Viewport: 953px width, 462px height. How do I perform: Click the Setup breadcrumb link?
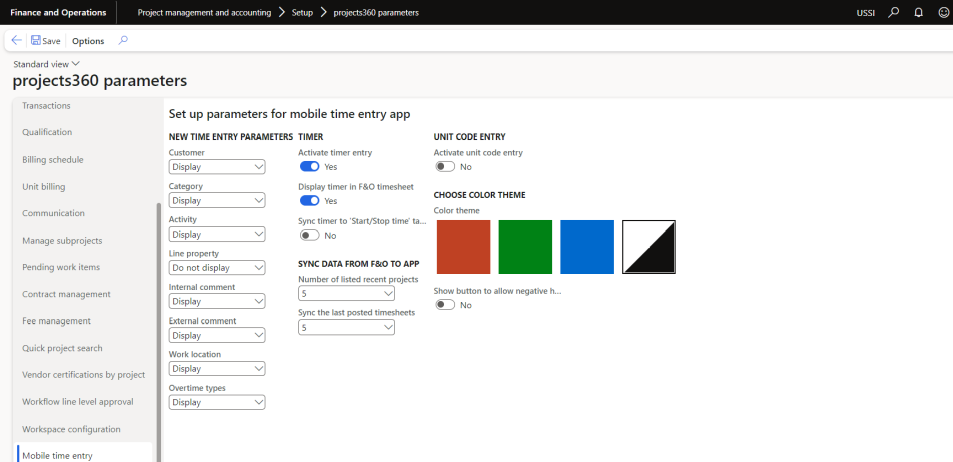pos(303,12)
